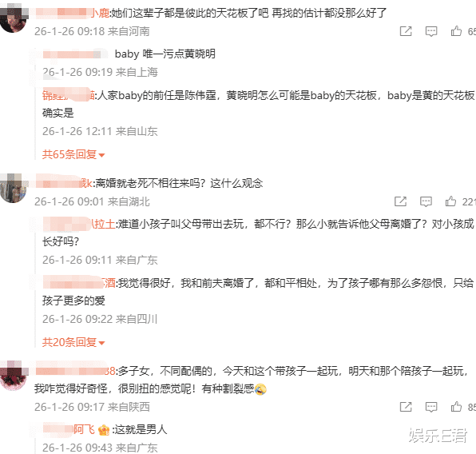The width and height of the screenshot is (476, 454).
Task: Like the comment about 天花板
Action: (x=456, y=31)
